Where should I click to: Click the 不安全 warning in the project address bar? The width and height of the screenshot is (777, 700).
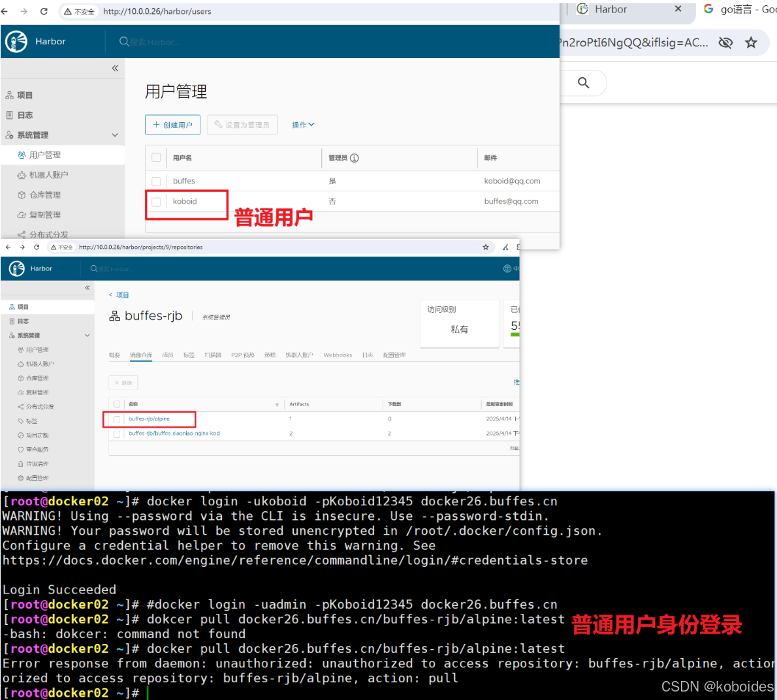62,247
